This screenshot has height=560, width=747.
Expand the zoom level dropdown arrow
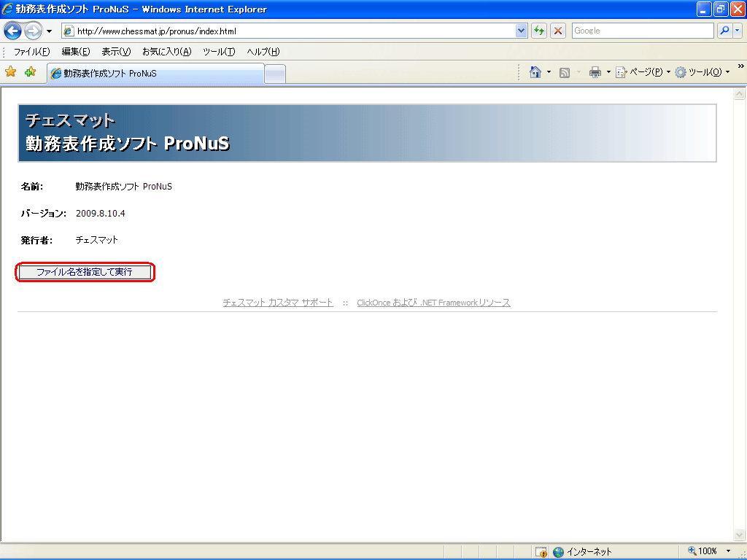click(x=728, y=551)
